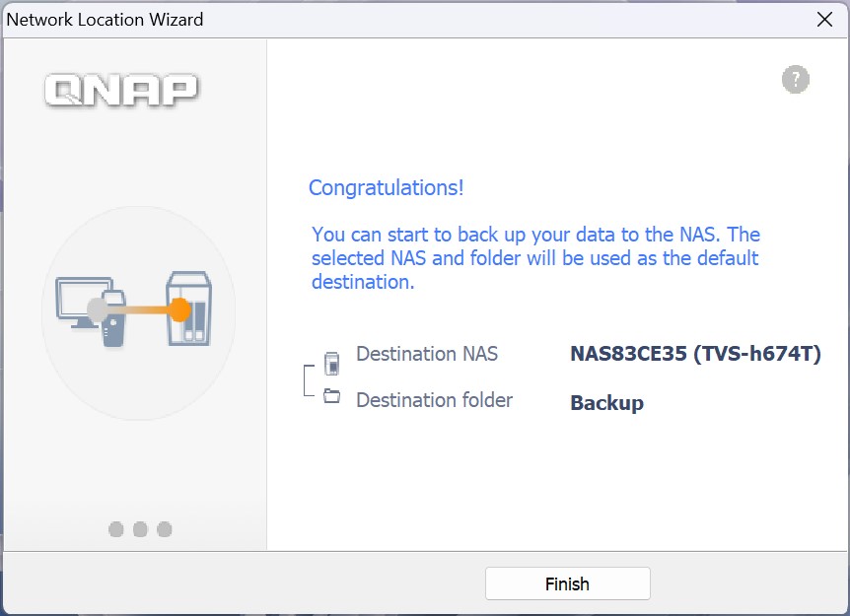
Task: Click the gray connector dot in the illustration
Action: (97, 310)
